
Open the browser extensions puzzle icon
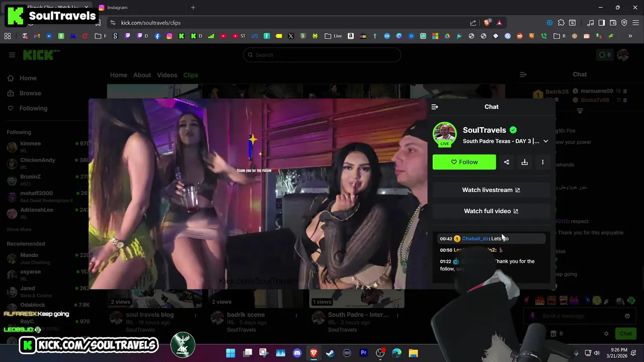point(561,23)
